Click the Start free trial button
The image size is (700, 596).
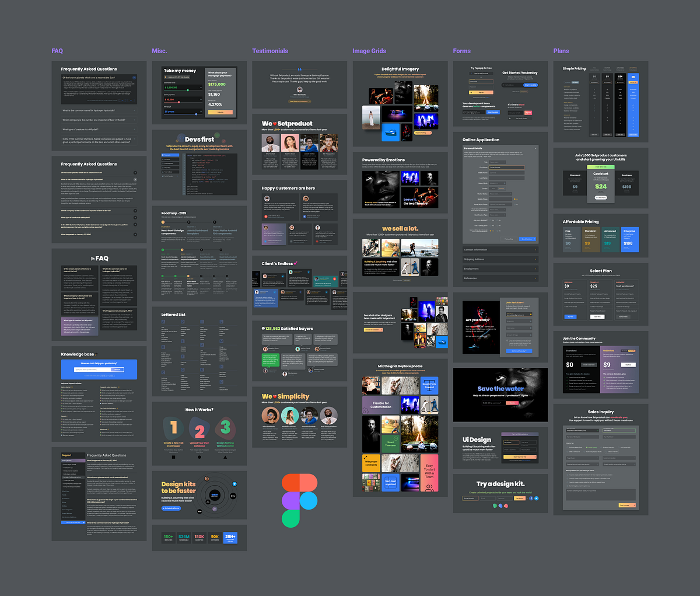530,85
